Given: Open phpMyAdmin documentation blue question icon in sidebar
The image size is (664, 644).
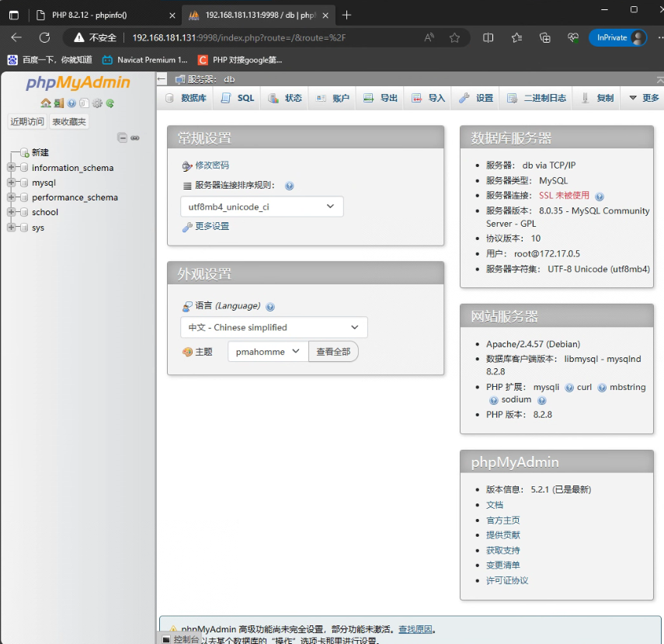Looking at the screenshot, I should tap(71, 103).
